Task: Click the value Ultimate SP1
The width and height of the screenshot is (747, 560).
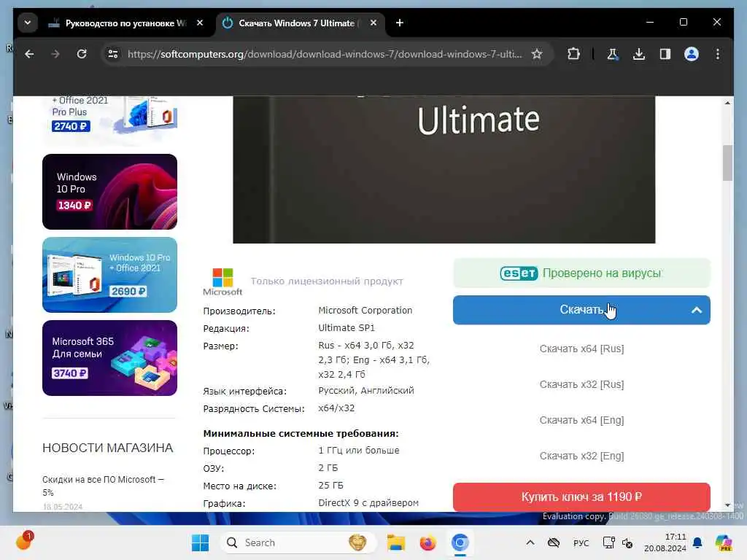Action: (x=347, y=327)
